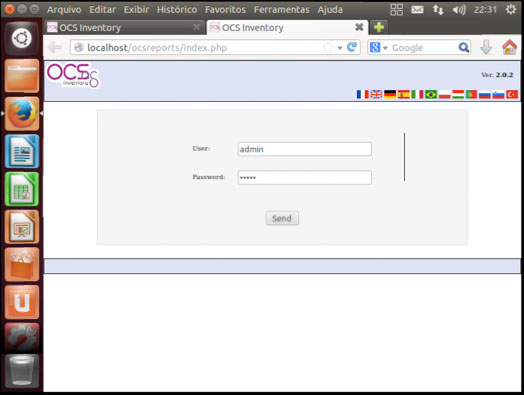Open the Editar menu
Screen dimensions: 524x395
102,10
